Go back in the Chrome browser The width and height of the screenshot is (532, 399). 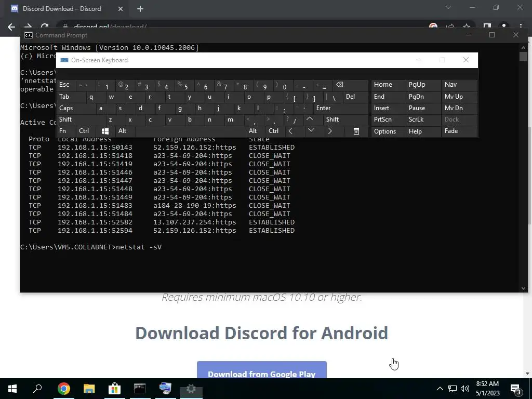pos(11,27)
